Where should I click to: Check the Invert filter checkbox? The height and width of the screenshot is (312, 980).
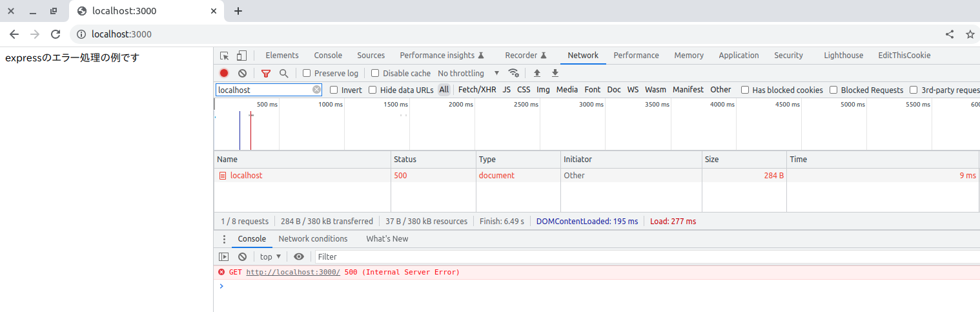point(334,90)
